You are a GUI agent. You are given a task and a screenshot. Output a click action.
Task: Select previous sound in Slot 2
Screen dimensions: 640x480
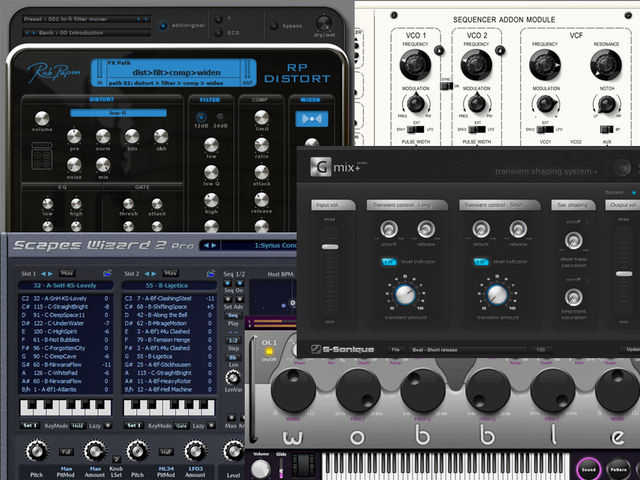click(147, 273)
